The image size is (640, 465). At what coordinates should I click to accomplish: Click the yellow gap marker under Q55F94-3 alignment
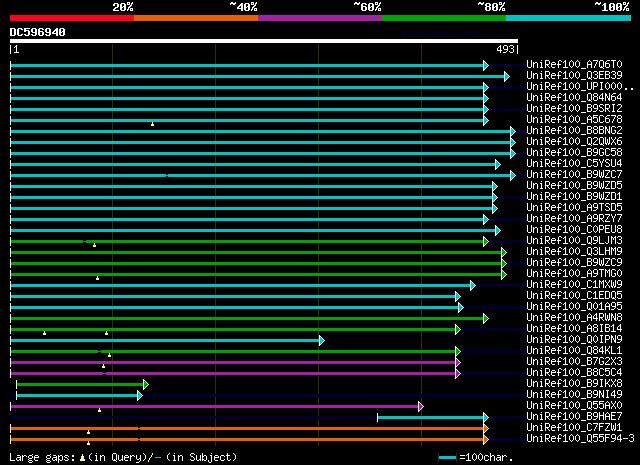(x=88, y=443)
